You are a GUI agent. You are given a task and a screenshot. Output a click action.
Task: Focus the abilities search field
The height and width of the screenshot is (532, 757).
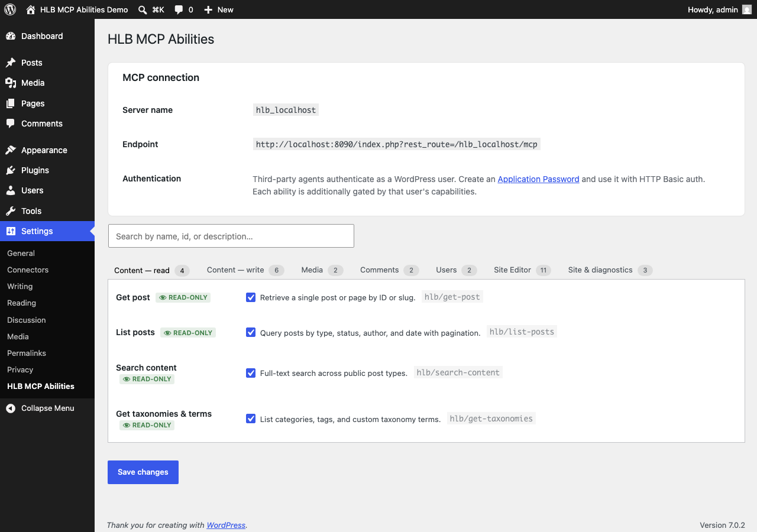(231, 236)
